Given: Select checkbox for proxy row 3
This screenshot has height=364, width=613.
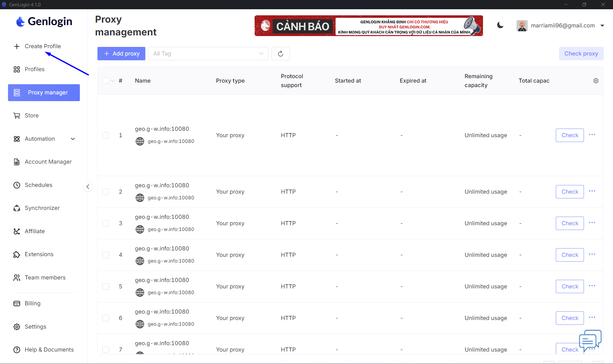Looking at the screenshot, I should (x=106, y=223).
